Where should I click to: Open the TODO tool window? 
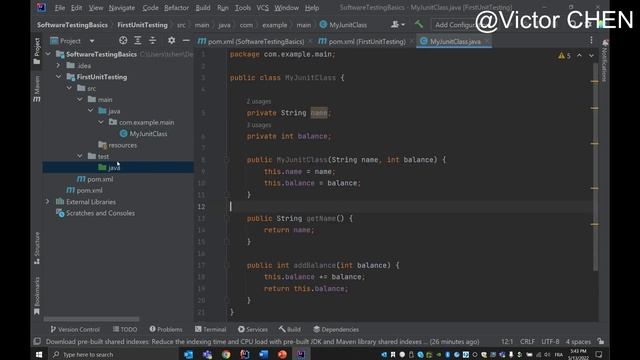point(125,329)
